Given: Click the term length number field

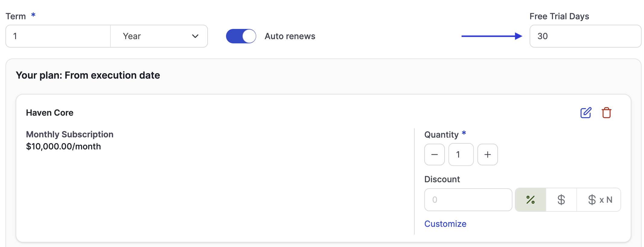Looking at the screenshot, I should click(58, 36).
